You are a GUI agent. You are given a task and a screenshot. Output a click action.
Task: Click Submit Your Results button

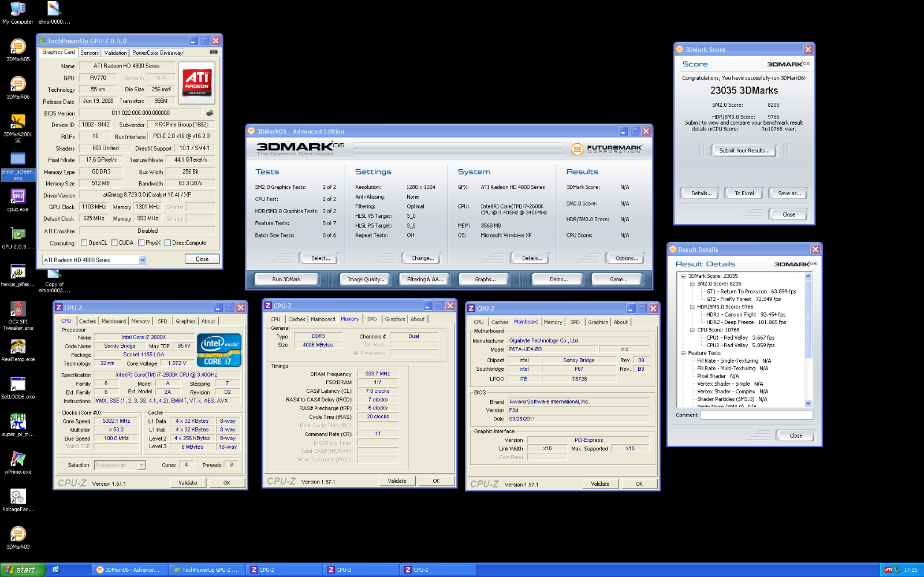744,151
